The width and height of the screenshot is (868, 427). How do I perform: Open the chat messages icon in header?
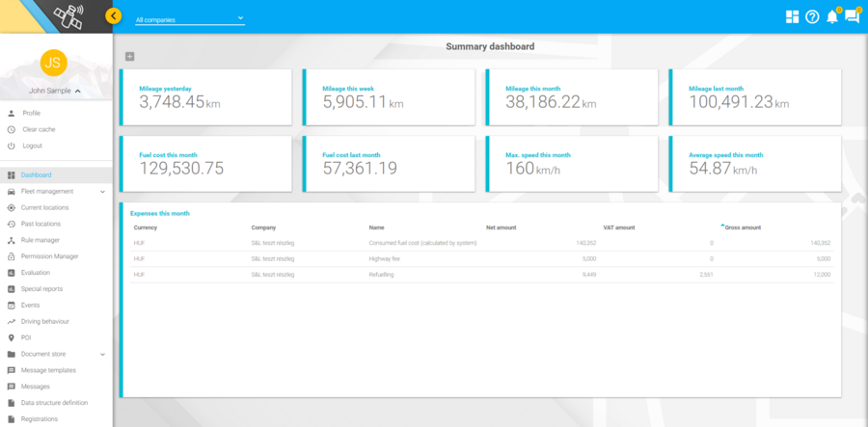(852, 16)
